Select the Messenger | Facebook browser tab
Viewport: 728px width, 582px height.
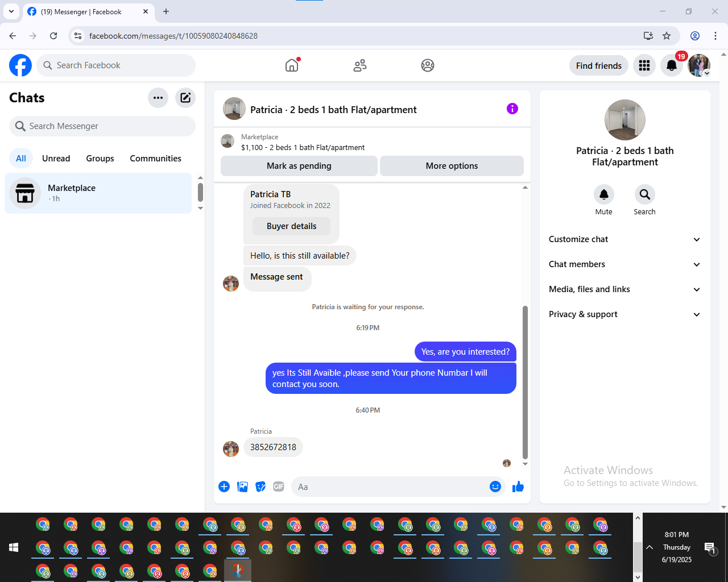pyautogui.click(x=88, y=11)
